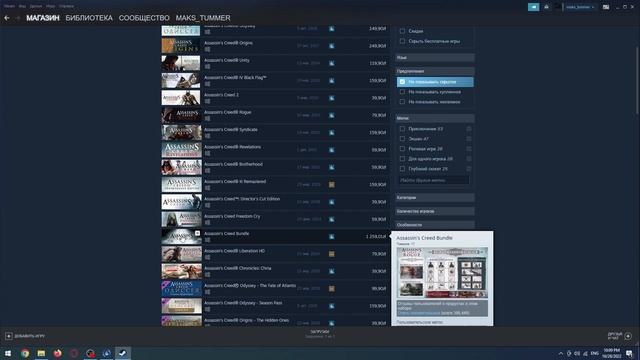Screen dimensions: 640x360
Task: Open Assassin's Creed Brotherhood listing
Action: coord(275,167)
